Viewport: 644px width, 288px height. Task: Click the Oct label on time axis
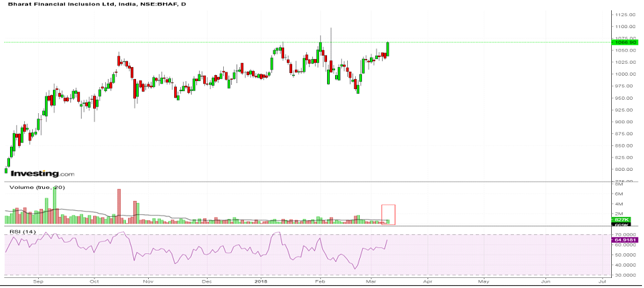point(94,281)
